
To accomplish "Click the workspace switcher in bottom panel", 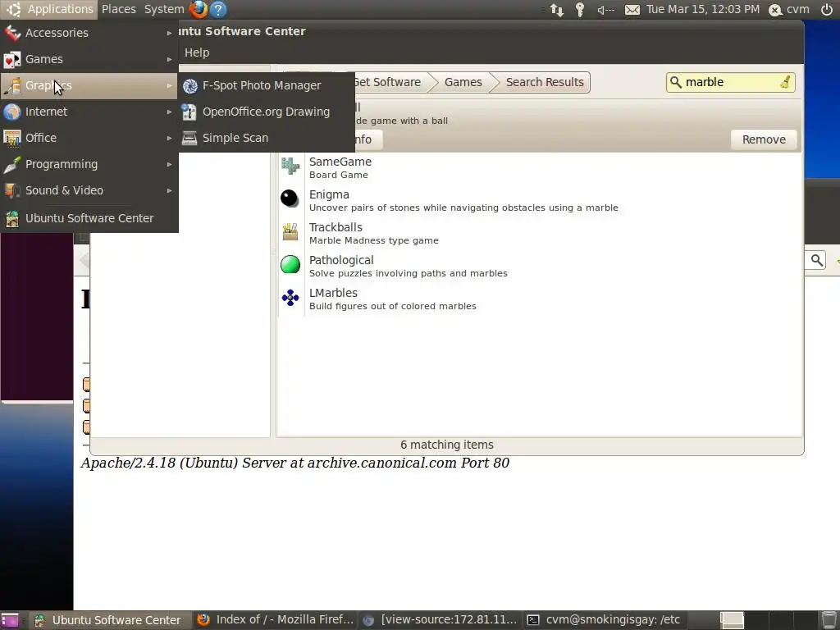I will coord(769,620).
